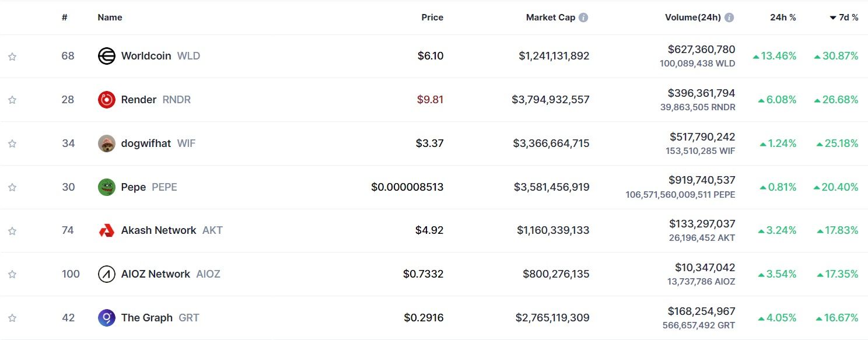Add The Graph to watchlist star
Viewport: 868px width, 340px height.
point(12,318)
